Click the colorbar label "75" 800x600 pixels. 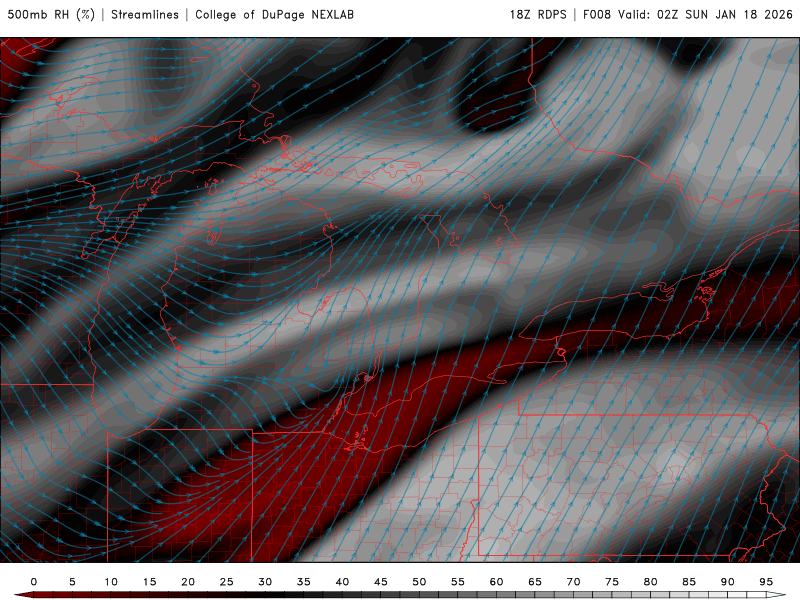click(x=612, y=582)
